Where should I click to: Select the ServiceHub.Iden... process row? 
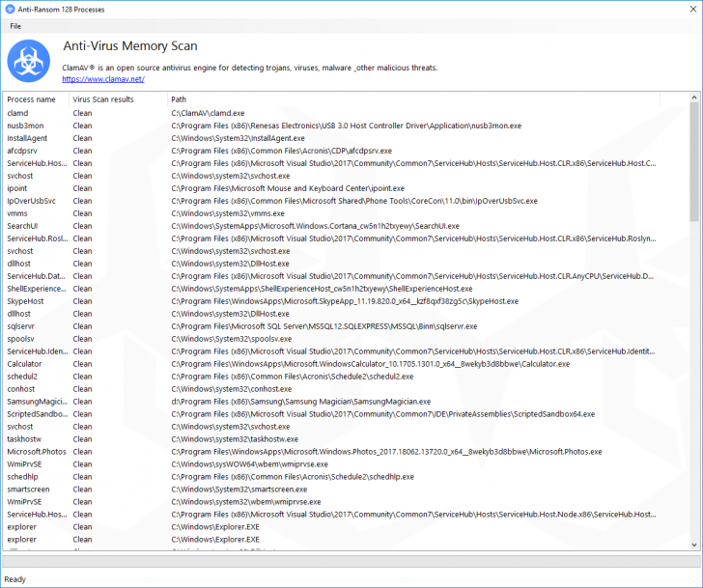click(x=332, y=351)
